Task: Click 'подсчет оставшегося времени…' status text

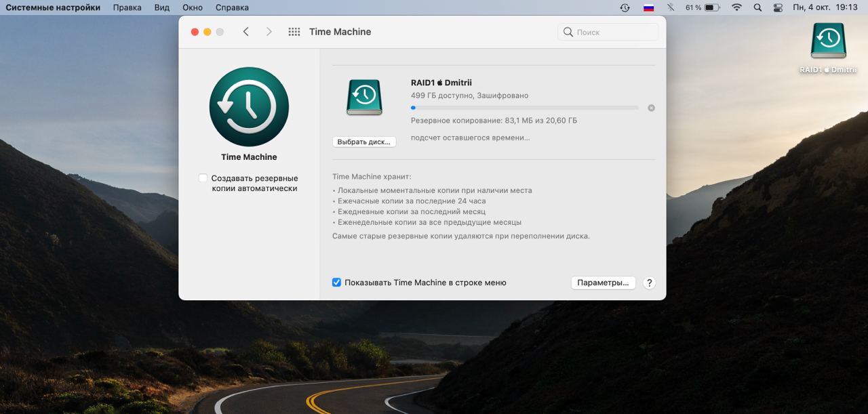Action: click(x=471, y=138)
